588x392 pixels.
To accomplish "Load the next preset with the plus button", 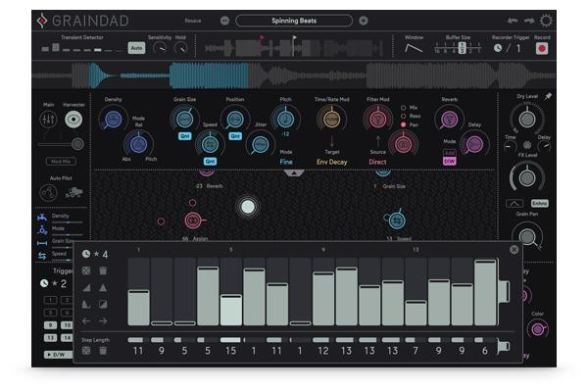I will coord(364,21).
